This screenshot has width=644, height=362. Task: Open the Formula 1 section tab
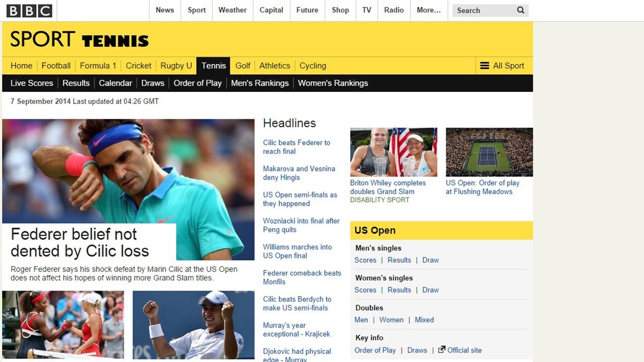click(x=98, y=66)
